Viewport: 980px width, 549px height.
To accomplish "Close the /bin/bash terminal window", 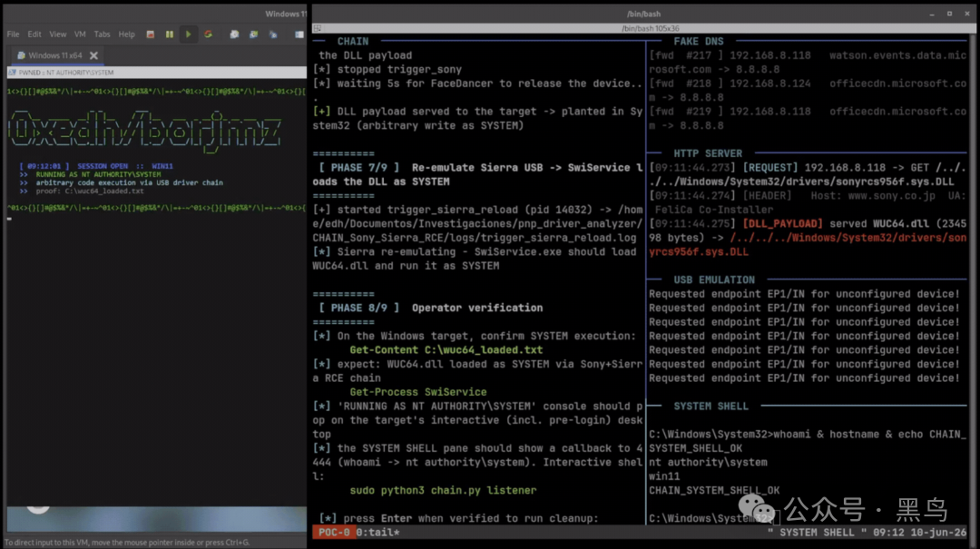I will (x=967, y=14).
